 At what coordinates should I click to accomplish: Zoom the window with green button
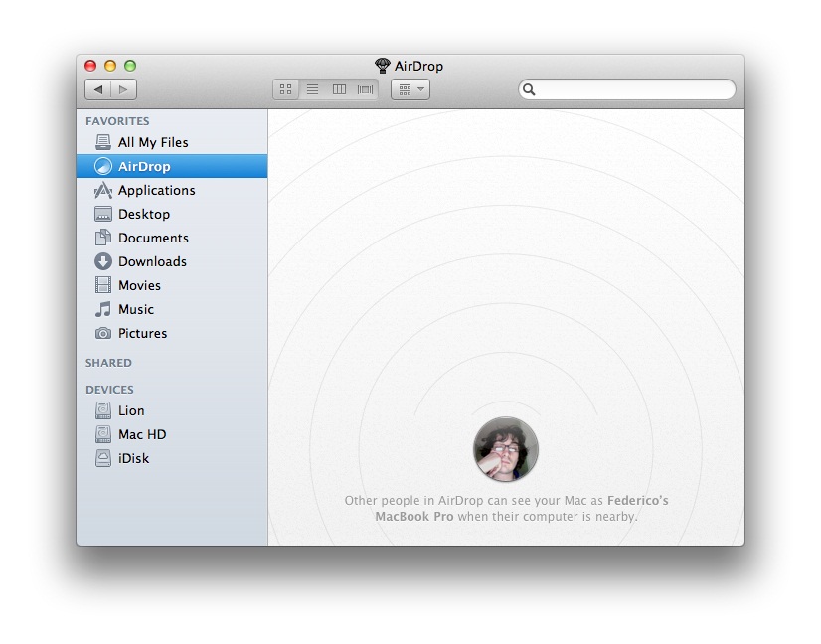130,66
